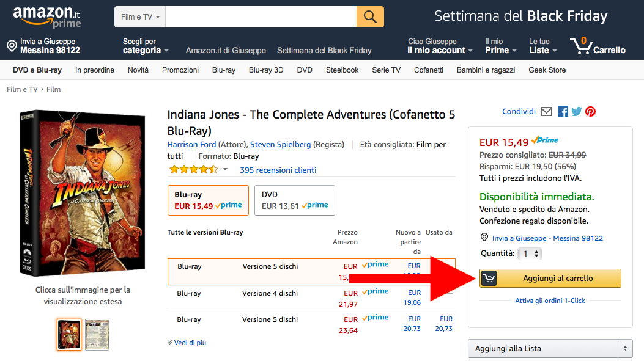
Task: Select the Blu-ray format option
Action: 208,200
